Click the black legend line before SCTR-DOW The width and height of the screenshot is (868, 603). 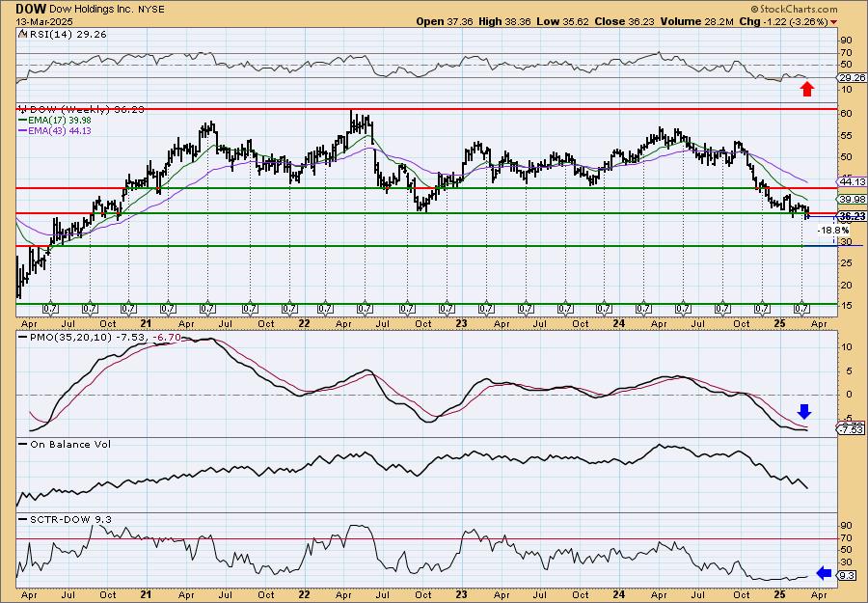[22, 519]
